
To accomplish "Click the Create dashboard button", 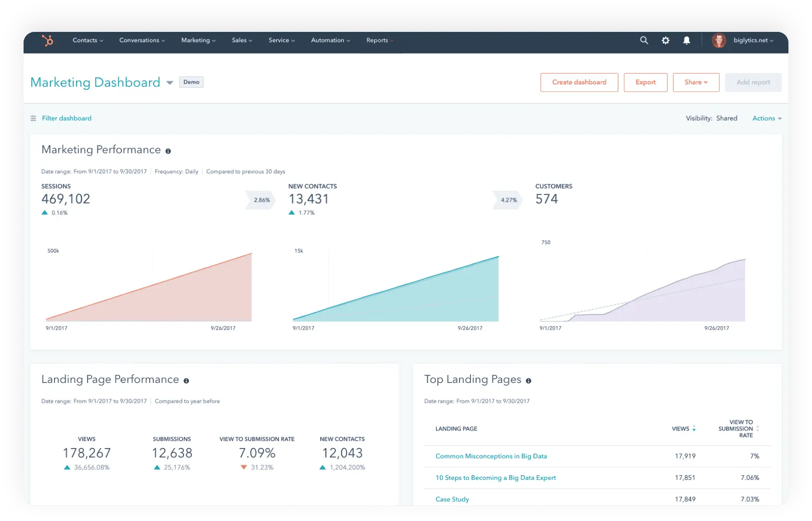I will pyautogui.click(x=579, y=82).
